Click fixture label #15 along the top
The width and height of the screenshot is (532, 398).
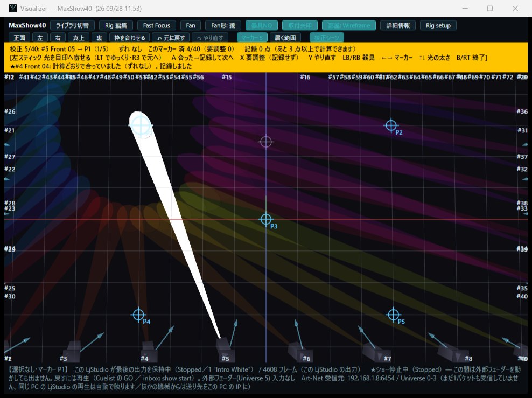227,77
